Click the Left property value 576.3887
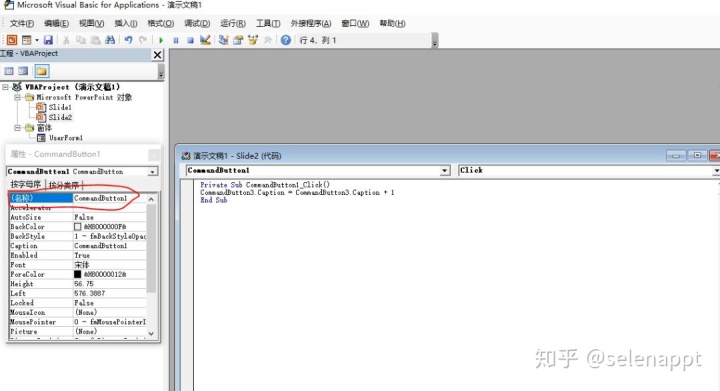Screen dimensions: 720x391 tap(109, 293)
